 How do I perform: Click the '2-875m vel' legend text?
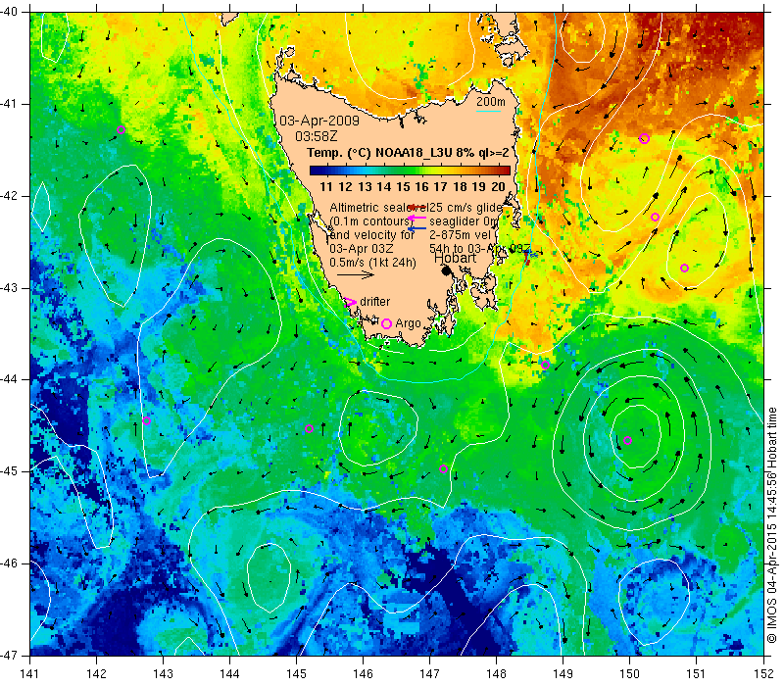459,235
